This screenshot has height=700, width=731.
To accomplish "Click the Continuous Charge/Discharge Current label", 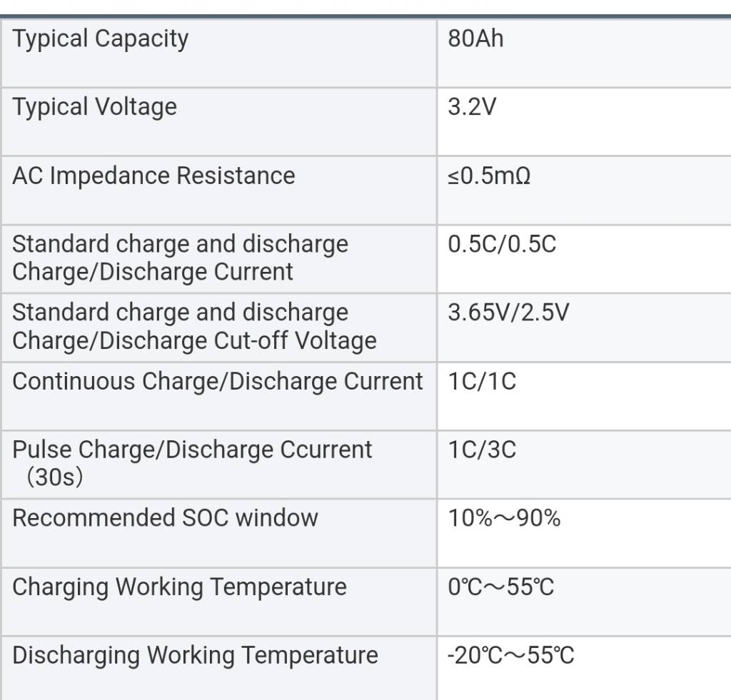I will (x=218, y=381).
